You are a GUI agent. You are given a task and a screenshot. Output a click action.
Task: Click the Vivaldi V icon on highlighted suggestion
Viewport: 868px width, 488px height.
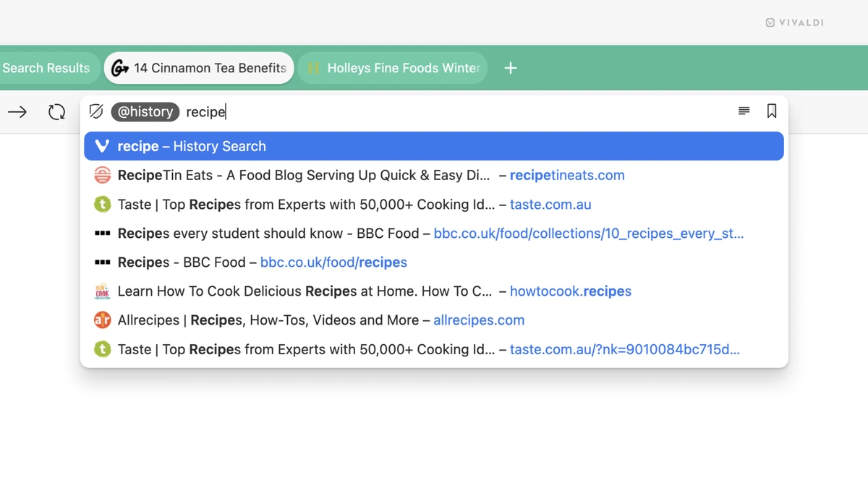coord(102,145)
